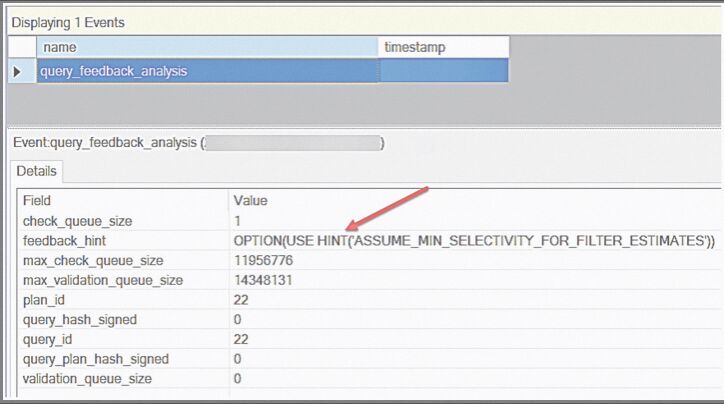The width and height of the screenshot is (724, 404).
Task: Select the query_hash_signed value 0
Action: (237, 320)
